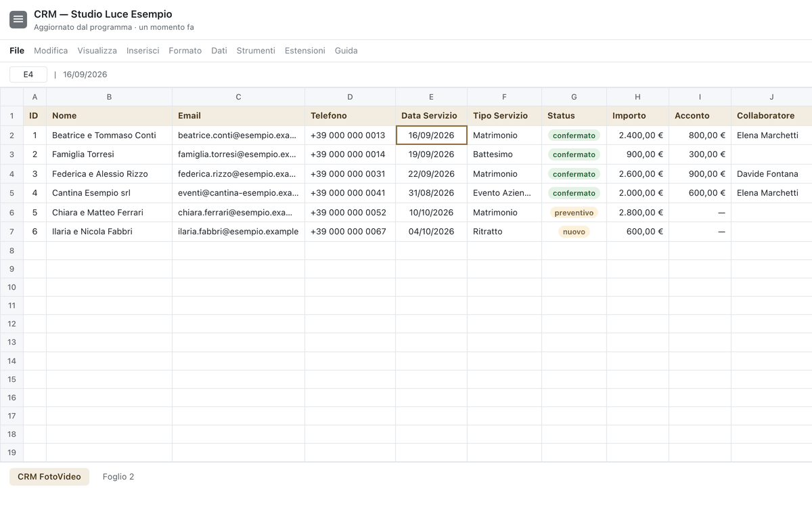Select the Davide Fontana collaborator cell
The image size is (812, 508).
click(x=771, y=174)
